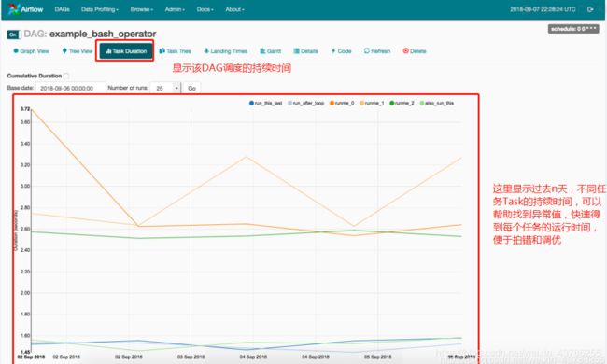Click the Details list icon
This screenshot has width=607, height=364.
[x=296, y=50]
